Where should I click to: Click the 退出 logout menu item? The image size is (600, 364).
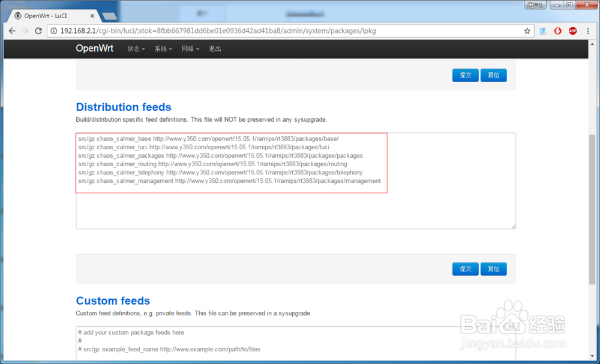coord(215,49)
